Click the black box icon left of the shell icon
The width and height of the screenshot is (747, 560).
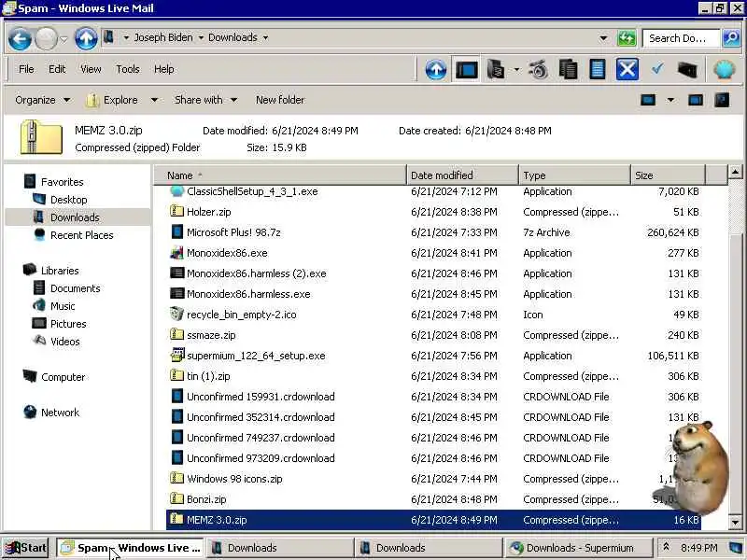tap(687, 70)
